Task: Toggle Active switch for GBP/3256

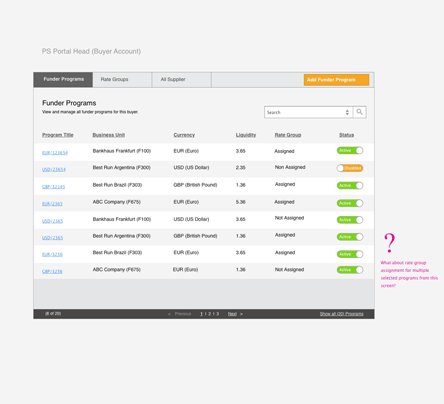Action: click(x=350, y=270)
